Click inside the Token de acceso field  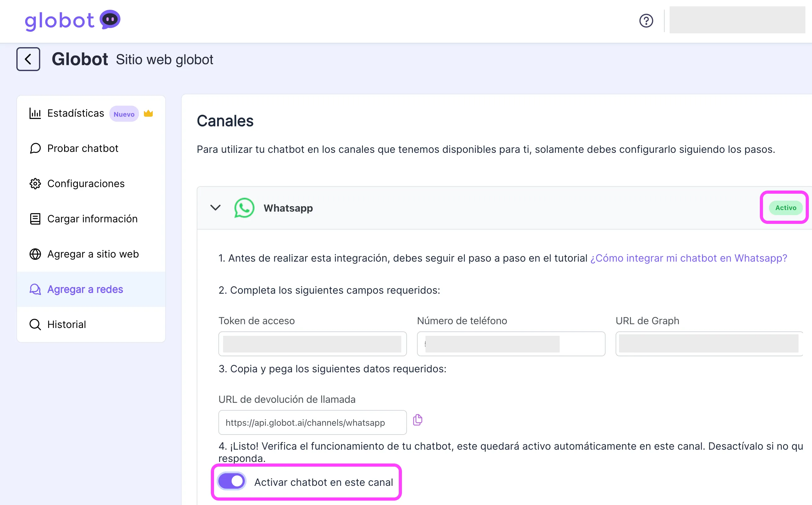312,344
